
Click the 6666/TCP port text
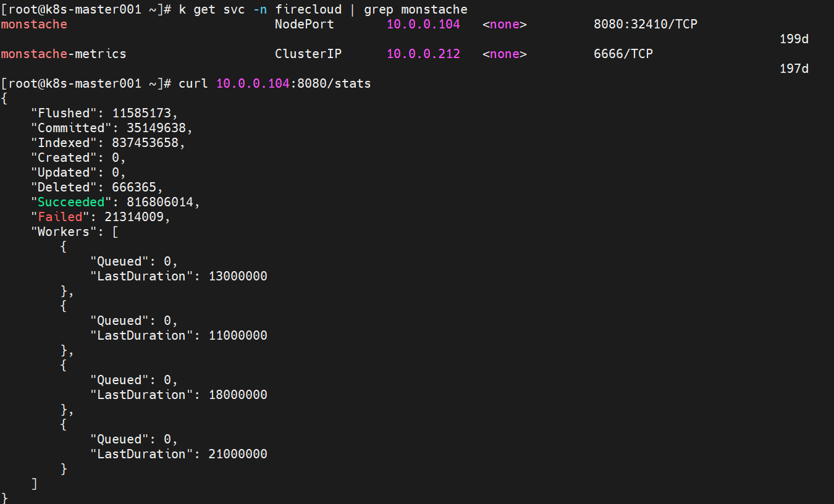(623, 54)
